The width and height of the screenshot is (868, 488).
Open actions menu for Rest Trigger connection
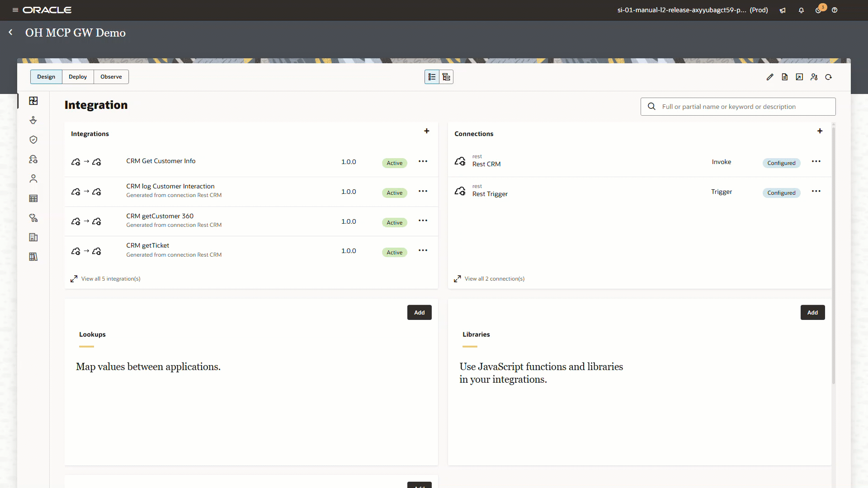pyautogui.click(x=816, y=191)
